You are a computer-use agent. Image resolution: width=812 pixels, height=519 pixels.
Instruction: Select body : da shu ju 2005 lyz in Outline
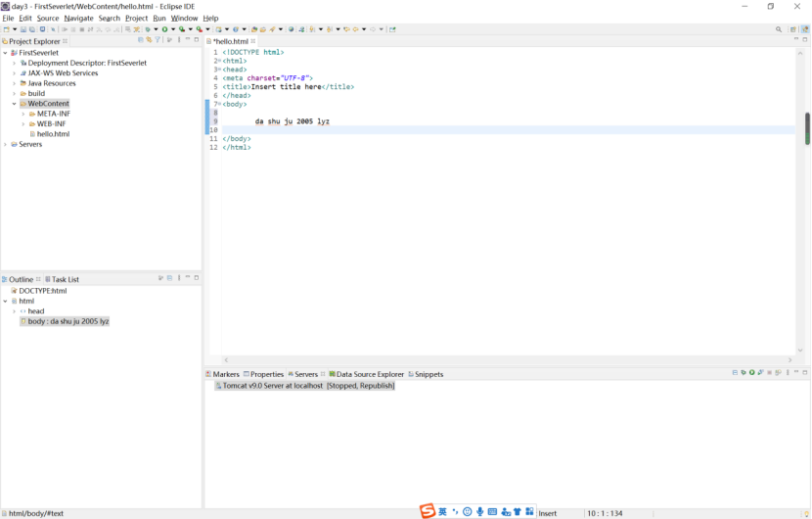click(x=65, y=321)
